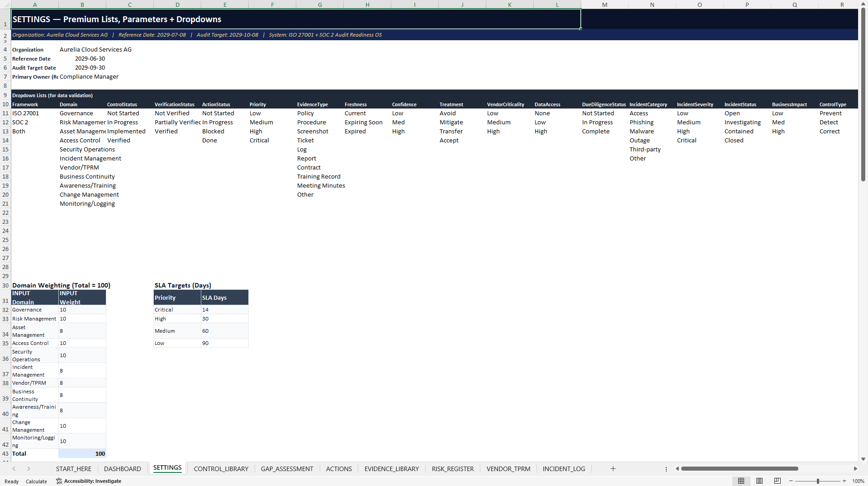This screenshot has height=486, width=868.
Task: Add a new sheet with plus icon
Action: click(x=613, y=469)
